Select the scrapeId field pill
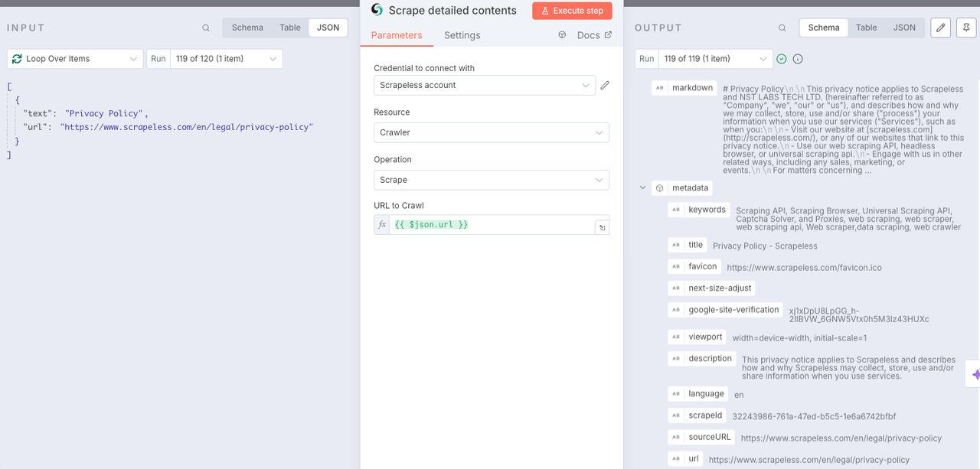The image size is (980, 469). (697, 415)
